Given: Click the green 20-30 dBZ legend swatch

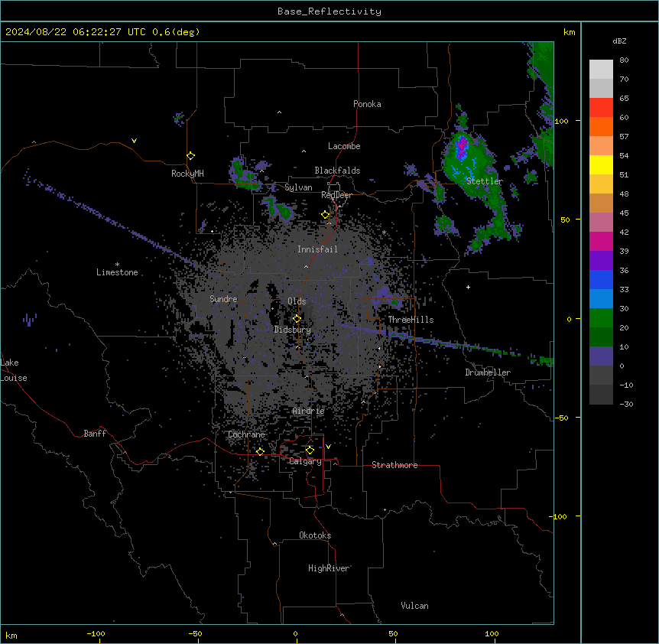Looking at the screenshot, I should [x=601, y=318].
